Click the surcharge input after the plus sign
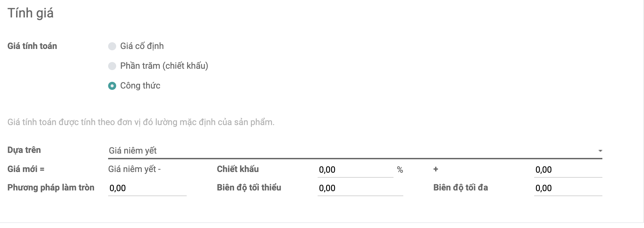Screen dimensions: 644x228 tap(567, 170)
